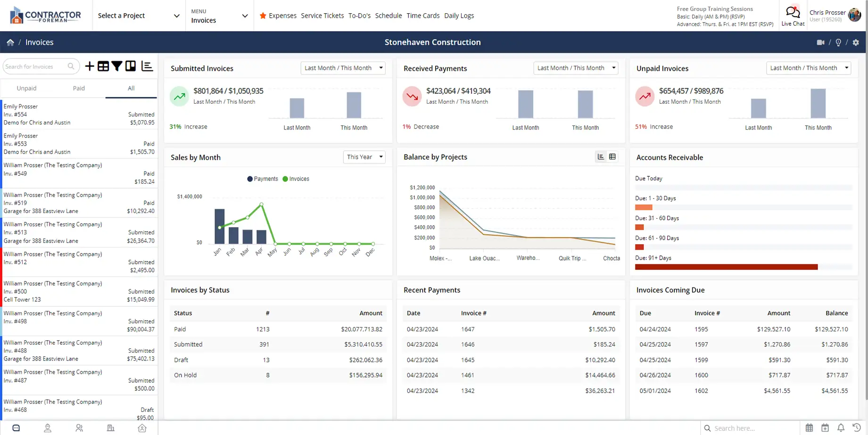Go to Daily Logs module
868x435 pixels.
[x=459, y=16]
